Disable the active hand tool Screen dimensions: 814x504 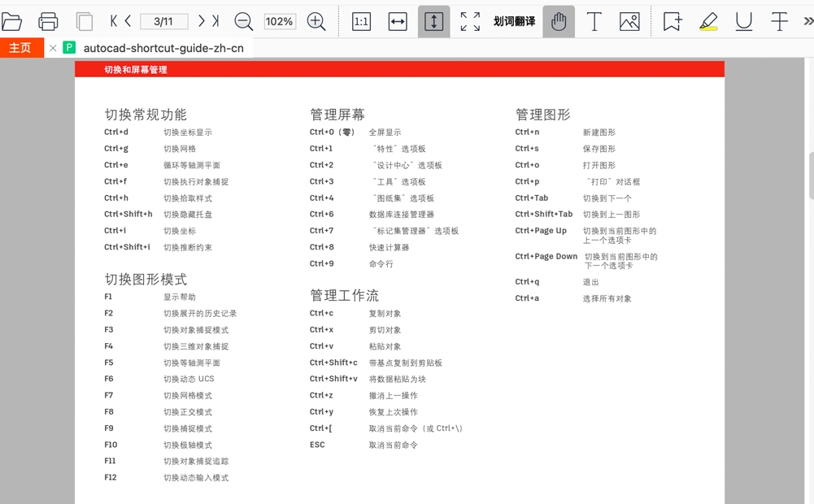[x=558, y=22]
